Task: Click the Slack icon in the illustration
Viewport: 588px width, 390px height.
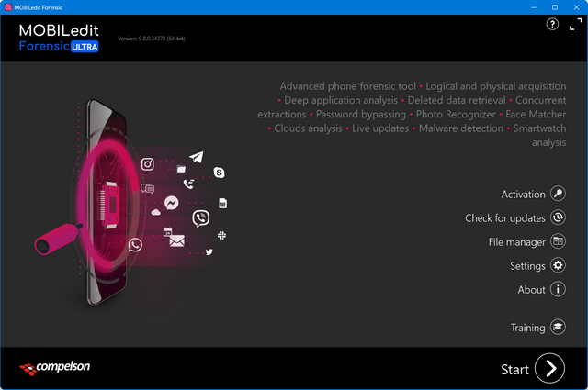Action: pyautogui.click(x=221, y=235)
